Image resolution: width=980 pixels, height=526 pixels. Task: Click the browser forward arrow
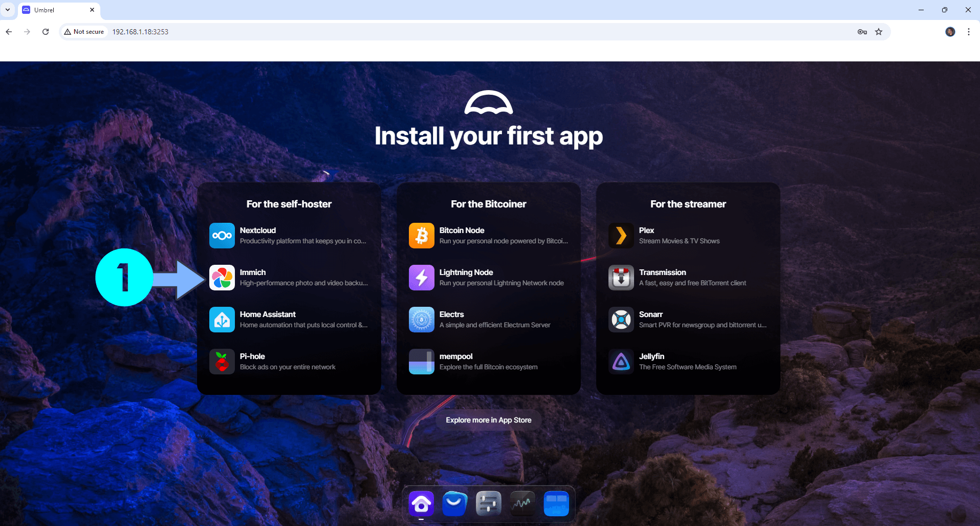27,32
